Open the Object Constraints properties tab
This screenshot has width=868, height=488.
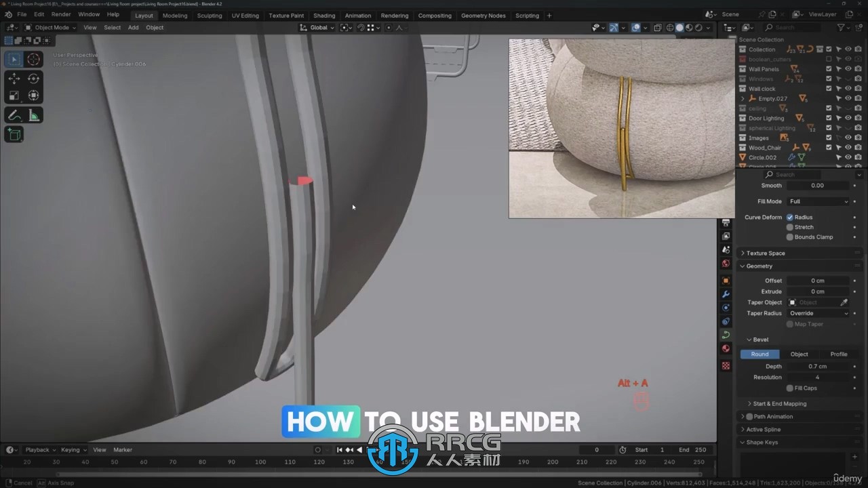[x=726, y=321]
